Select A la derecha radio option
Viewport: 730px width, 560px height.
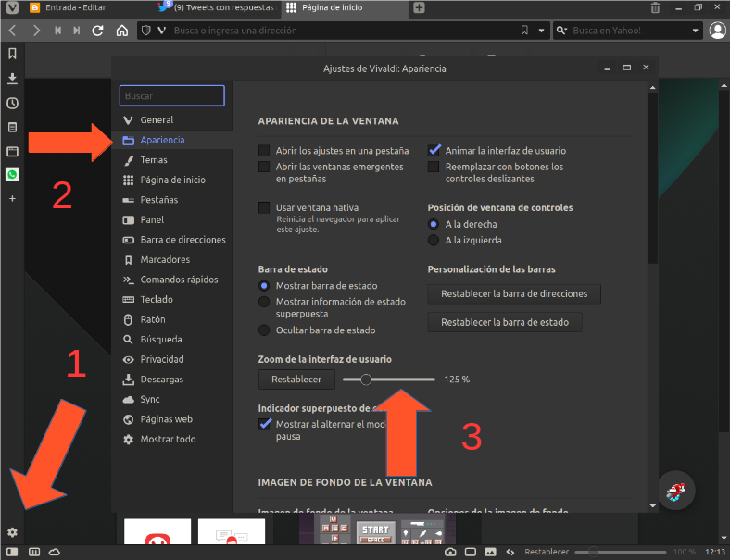click(434, 224)
